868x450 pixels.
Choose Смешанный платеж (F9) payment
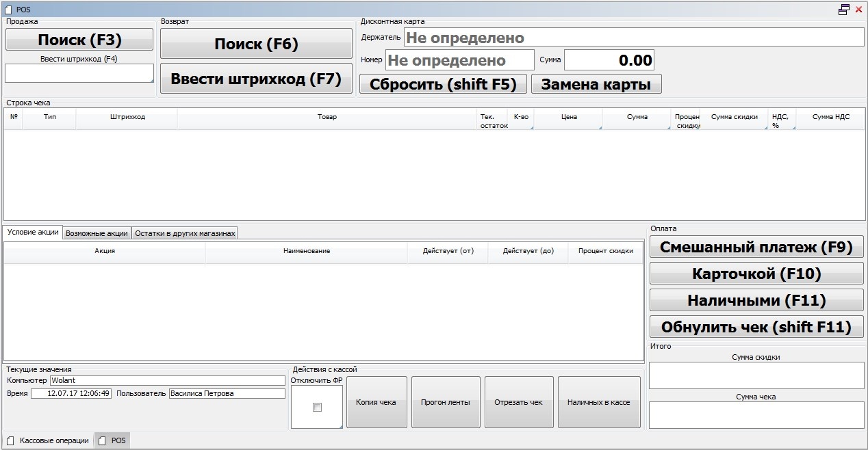click(756, 247)
